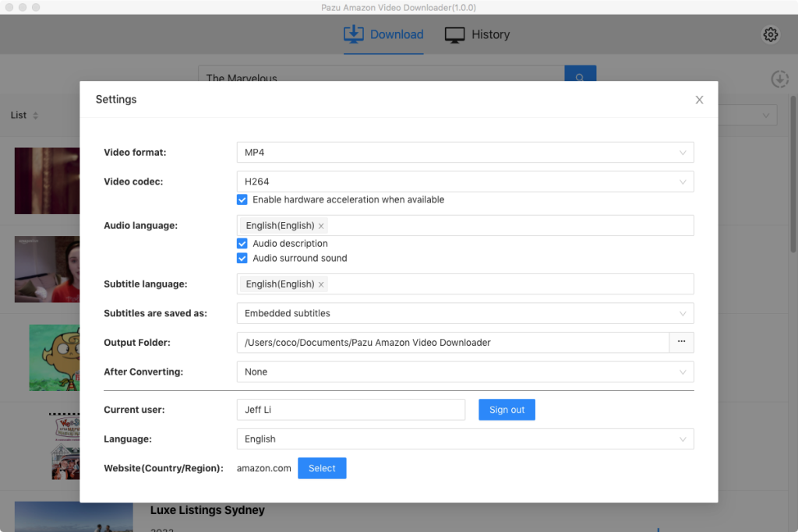Open the Language dropdown
Viewport: 798px width, 532px height.
pos(465,439)
